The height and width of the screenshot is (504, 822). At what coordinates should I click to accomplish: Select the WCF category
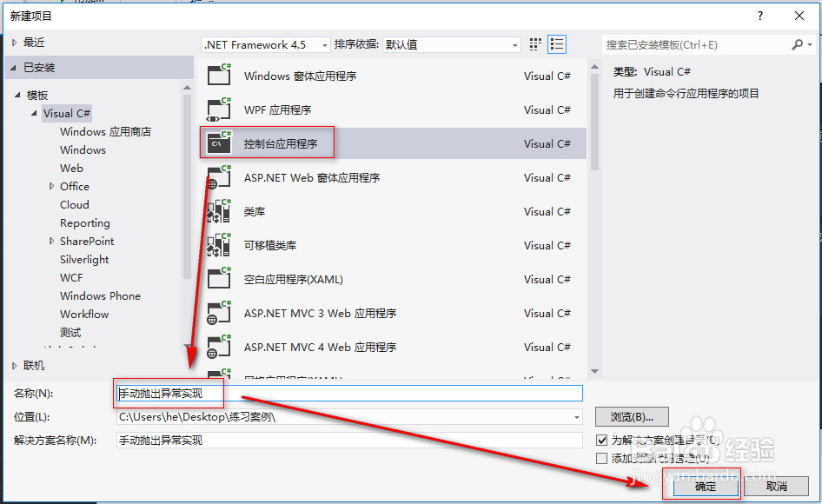pos(71,278)
